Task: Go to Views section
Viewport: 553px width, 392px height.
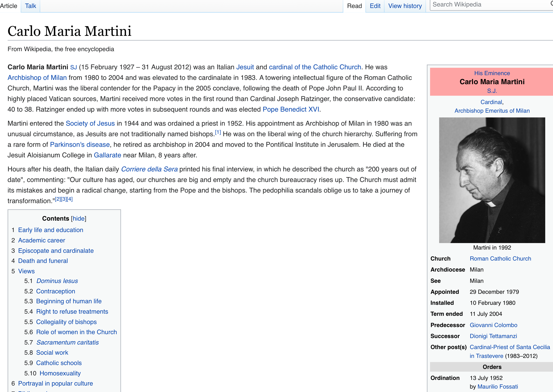Action: pos(27,271)
